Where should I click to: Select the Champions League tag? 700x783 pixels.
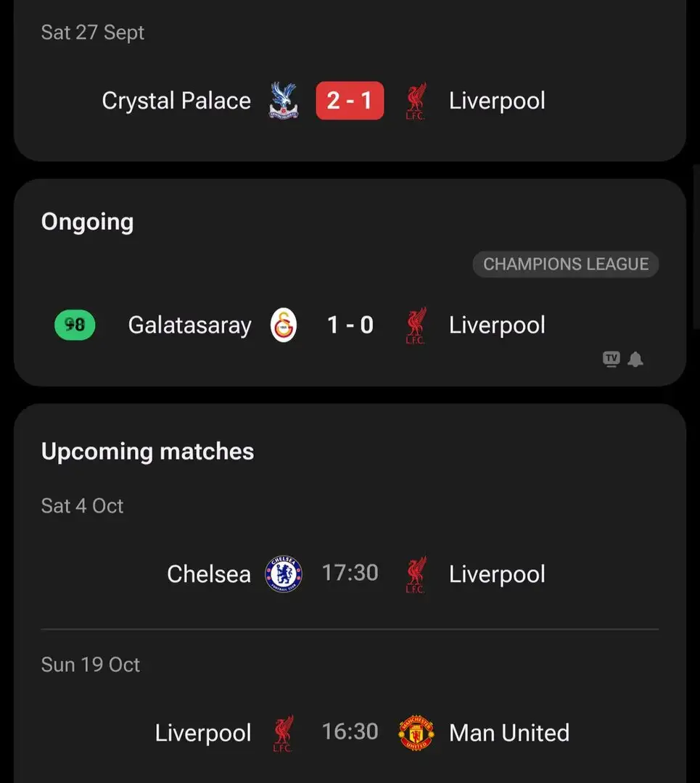pyautogui.click(x=566, y=264)
